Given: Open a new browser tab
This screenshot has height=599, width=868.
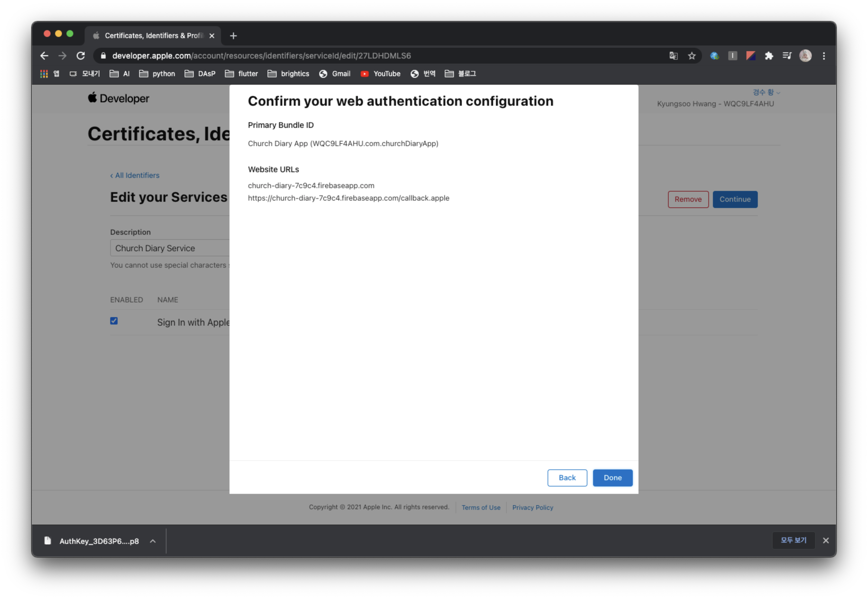Looking at the screenshot, I should coord(233,36).
